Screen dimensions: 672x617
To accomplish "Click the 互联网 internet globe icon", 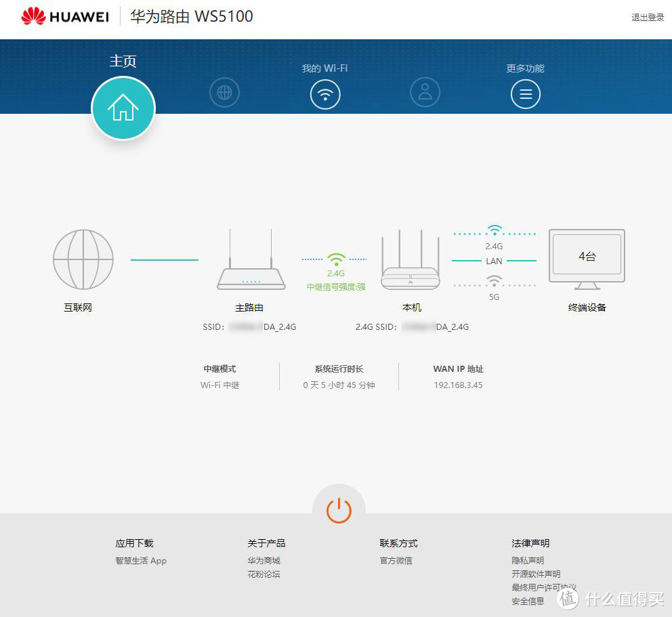I will 82,259.
